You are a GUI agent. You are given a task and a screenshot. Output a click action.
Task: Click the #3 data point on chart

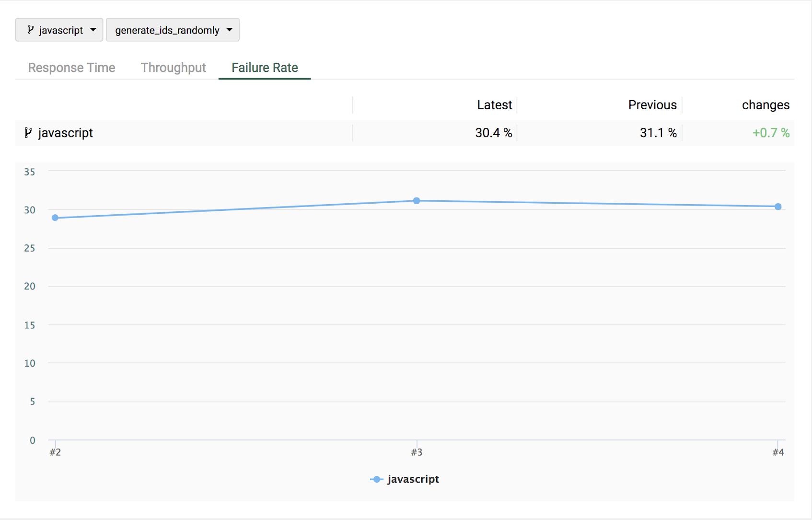(x=417, y=201)
